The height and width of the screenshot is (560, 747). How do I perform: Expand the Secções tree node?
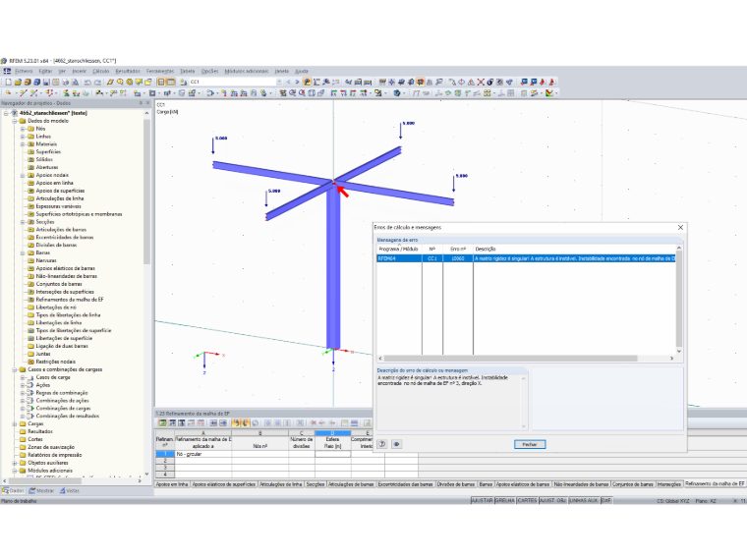click(23, 222)
